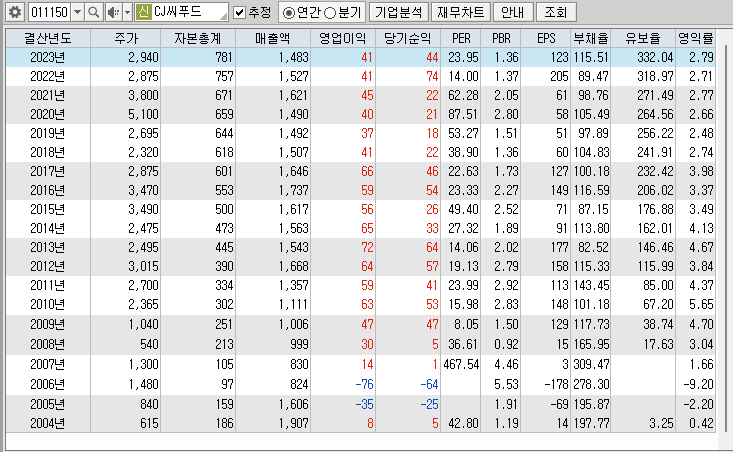Click the 2006년 operating profit -76
This screenshot has width=733, height=452.
pyautogui.click(x=364, y=384)
